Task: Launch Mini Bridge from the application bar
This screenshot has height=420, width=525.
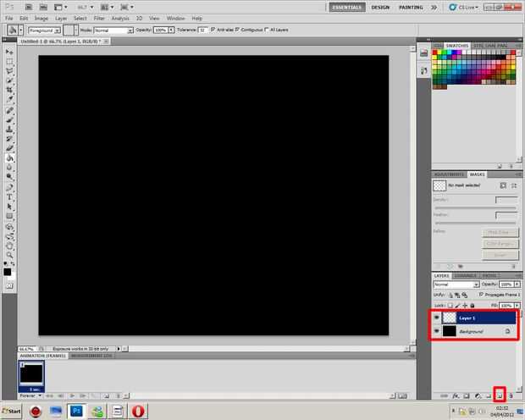Action: pos(43,7)
